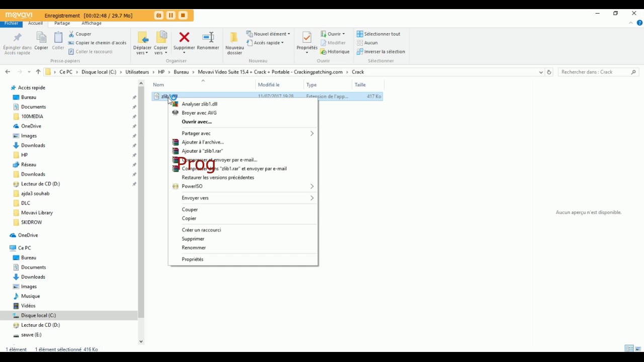Open the sauve (E:) drive
Image resolution: width=644 pixels, height=362 pixels.
31,334
